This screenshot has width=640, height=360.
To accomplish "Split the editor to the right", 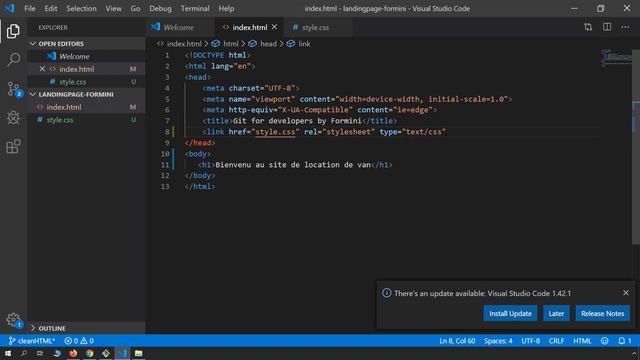I will click(x=607, y=27).
